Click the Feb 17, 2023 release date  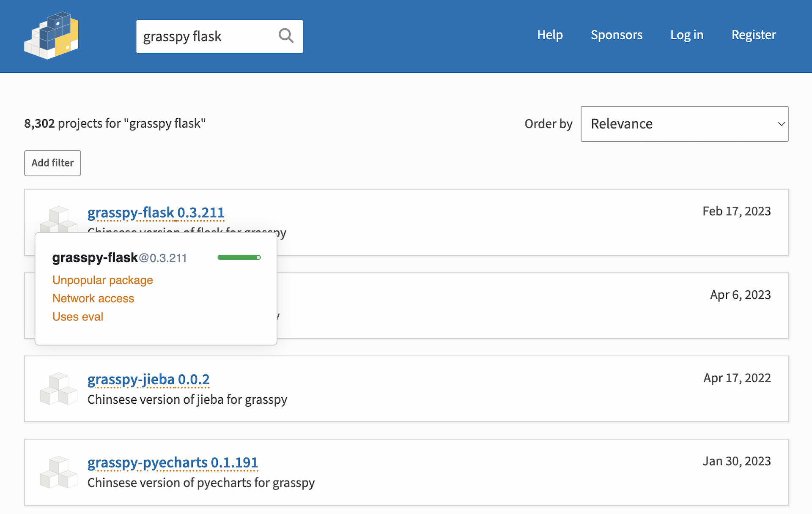(737, 211)
